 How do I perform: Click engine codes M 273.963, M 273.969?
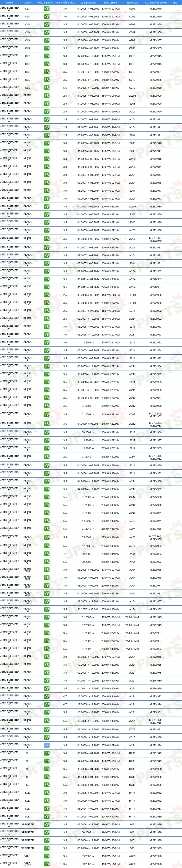(x=155, y=538)
